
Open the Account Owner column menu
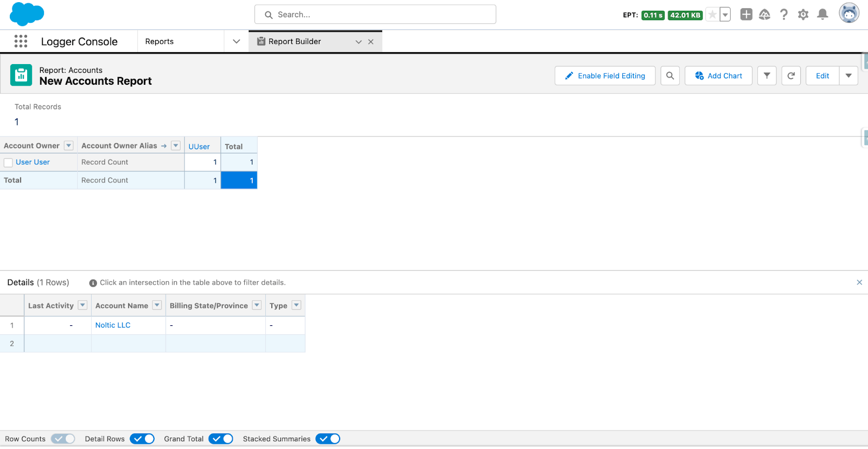69,146
